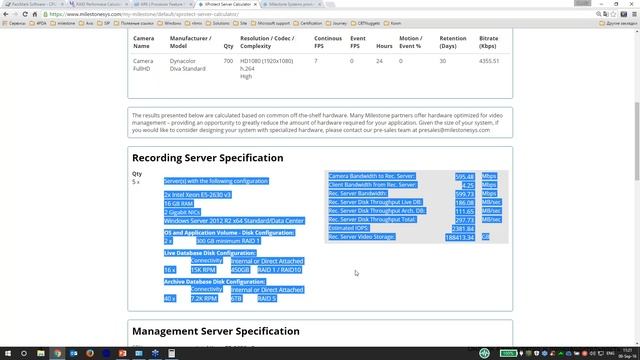Open the Chrome menu button

click(634, 14)
